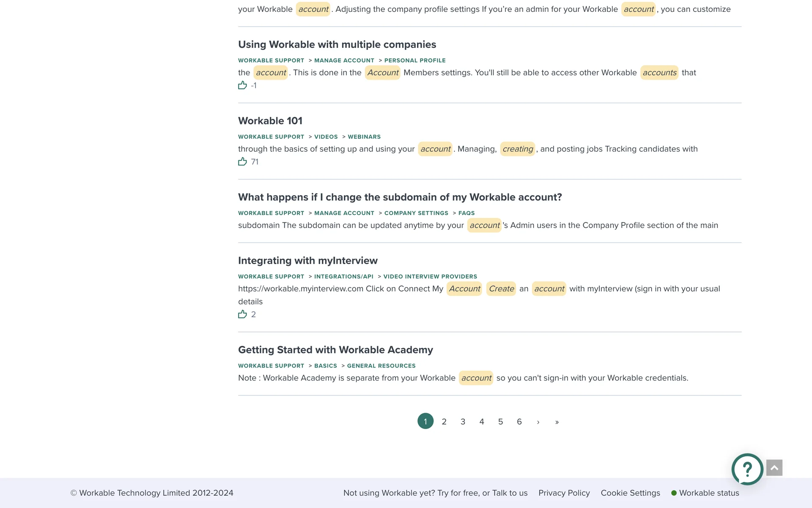Screen dimensions: 812x508
Task: Click 'Talk to us' footer link
Action: 510,493
